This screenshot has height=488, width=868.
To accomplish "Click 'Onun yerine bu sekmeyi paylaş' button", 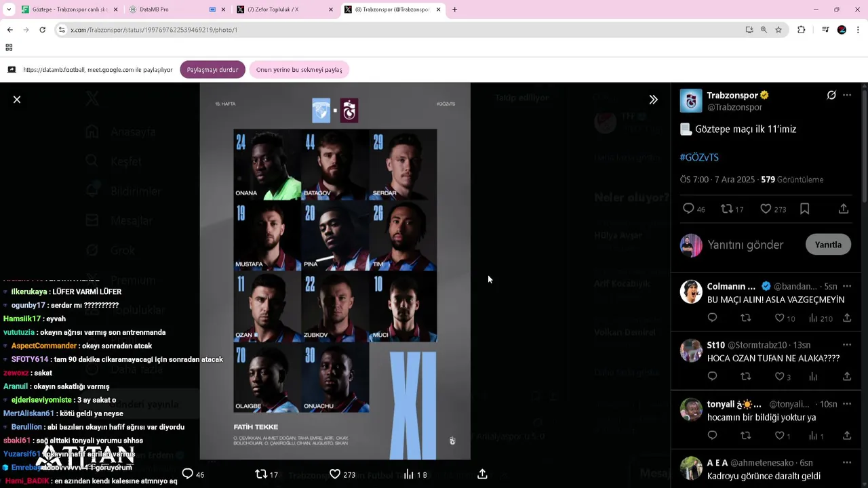I will point(299,70).
